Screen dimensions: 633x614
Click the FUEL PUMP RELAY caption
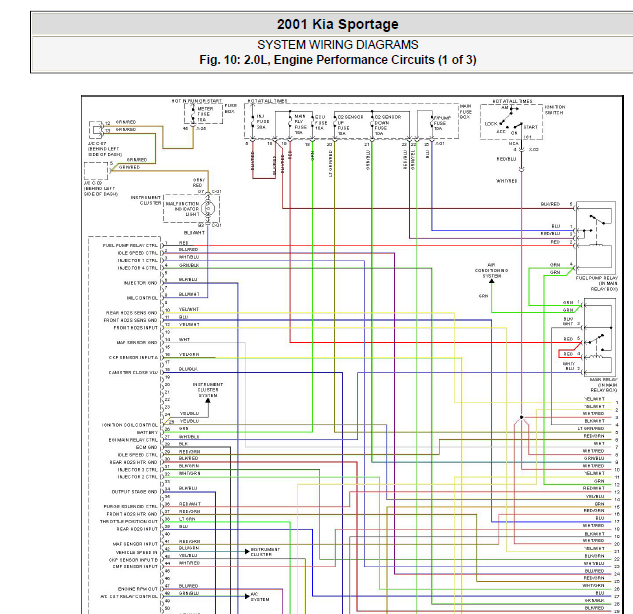click(597, 284)
